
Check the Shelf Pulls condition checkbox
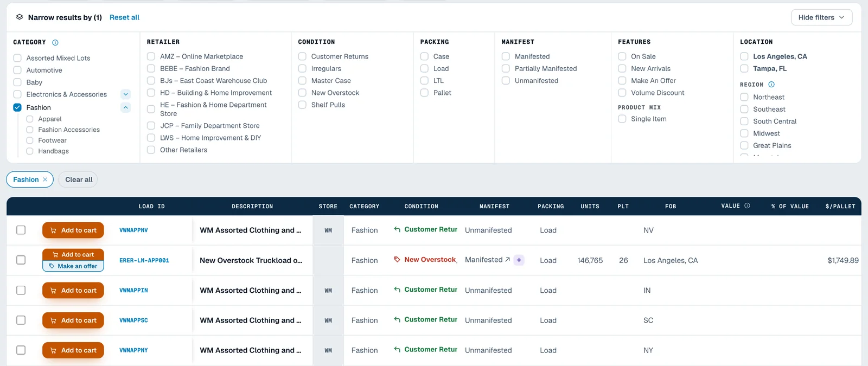[x=302, y=105]
